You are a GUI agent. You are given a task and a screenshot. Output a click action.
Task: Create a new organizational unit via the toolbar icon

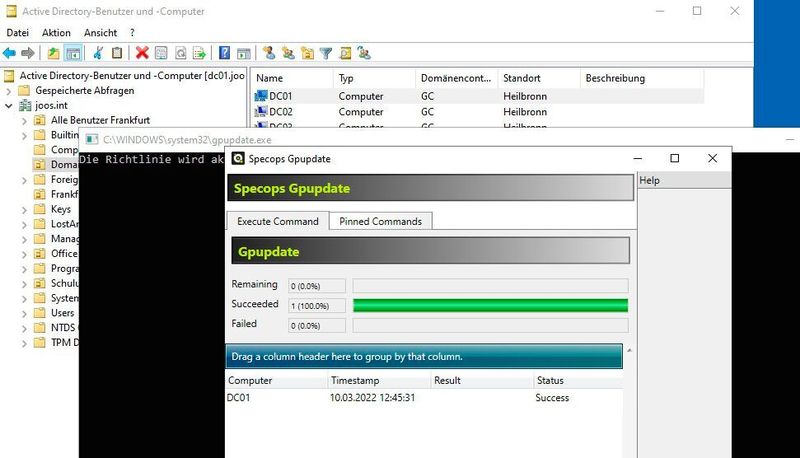(307, 53)
